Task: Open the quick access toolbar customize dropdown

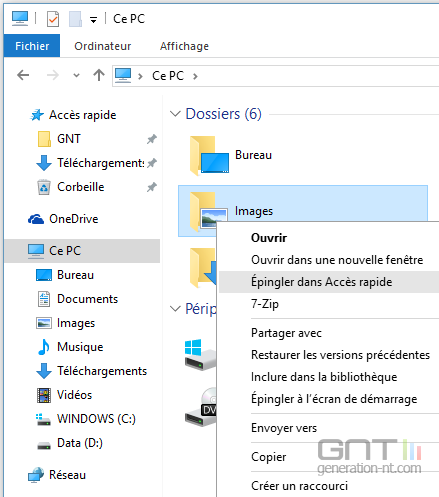Action: click(x=94, y=20)
